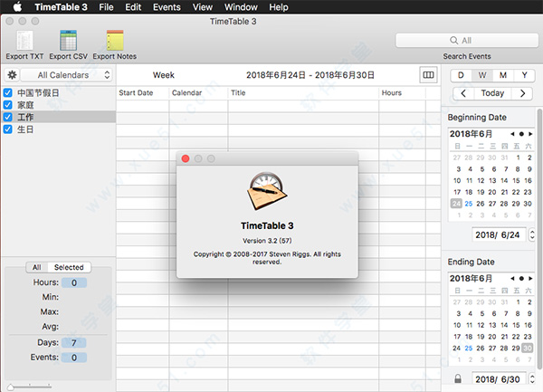Toggle the column layout view icon

(x=428, y=75)
